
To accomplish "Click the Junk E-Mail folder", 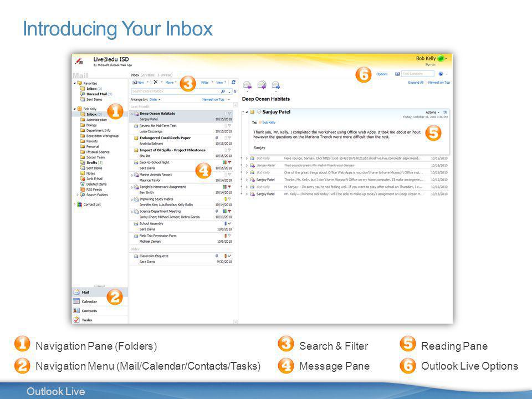I will (91, 178).
